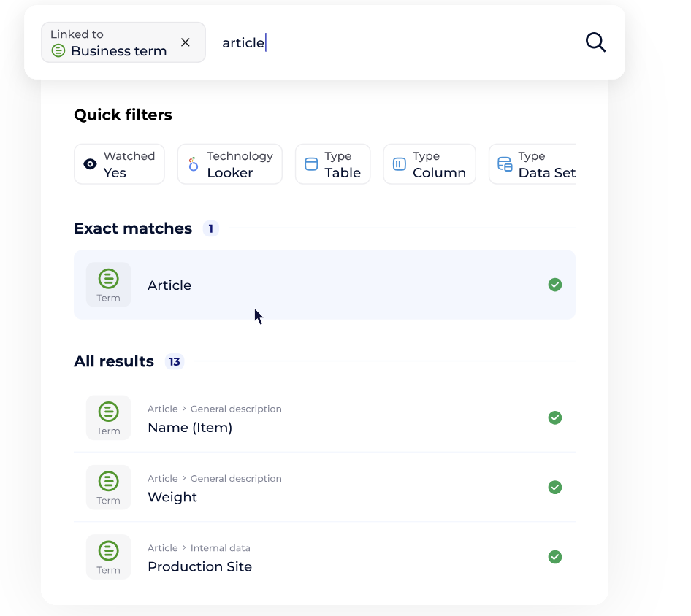Open the Production Site search result

click(x=199, y=566)
